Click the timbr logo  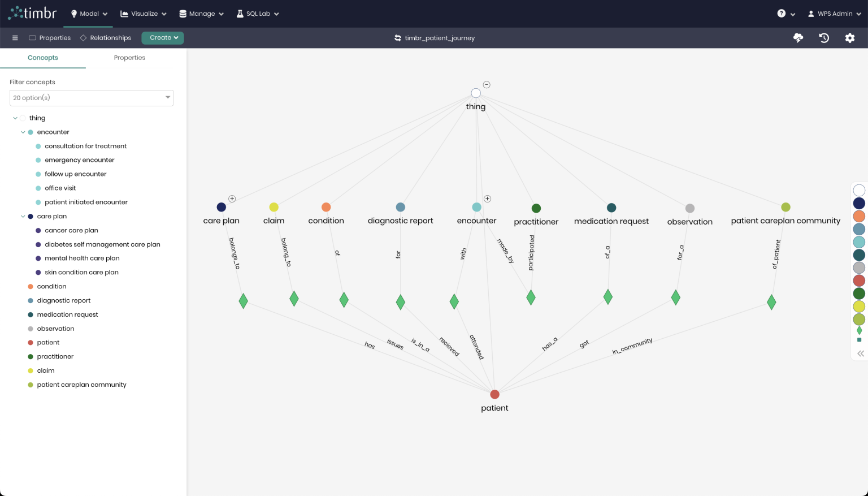coord(32,12)
